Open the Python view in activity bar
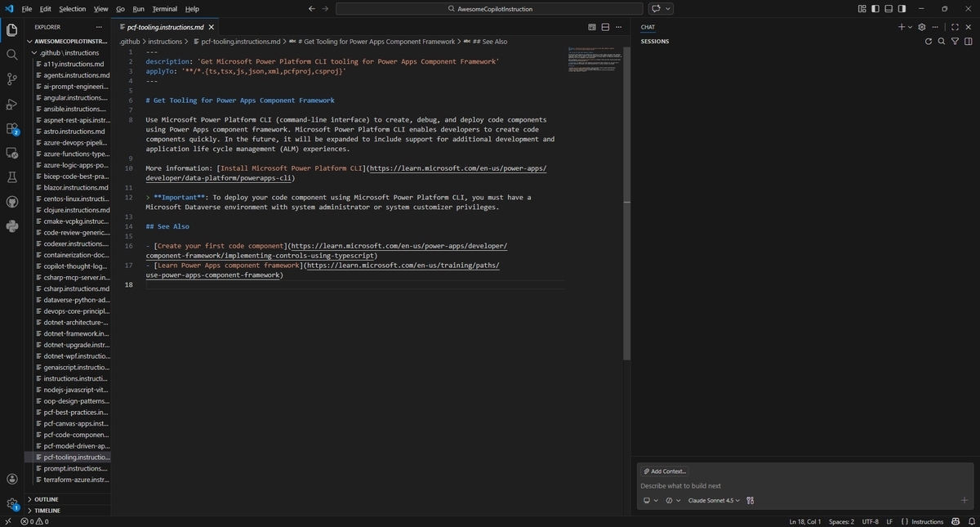Image resolution: width=980 pixels, height=527 pixels. pos(11,226)
